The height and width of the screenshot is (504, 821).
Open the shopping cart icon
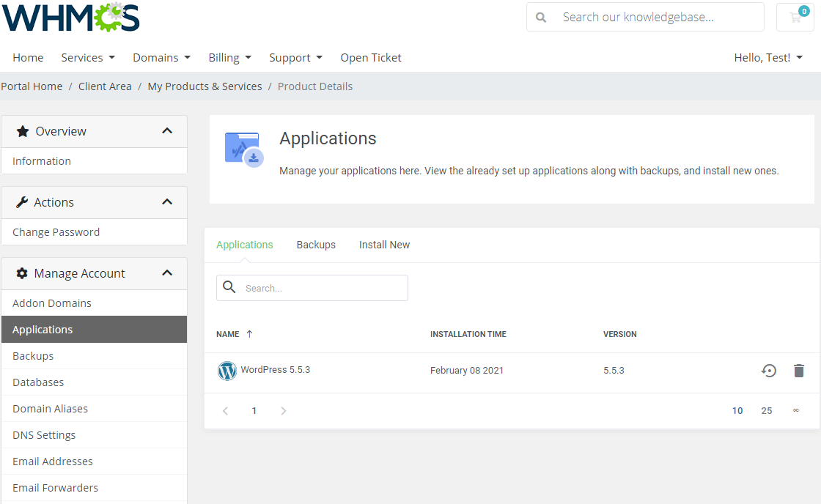pos(795,17)
